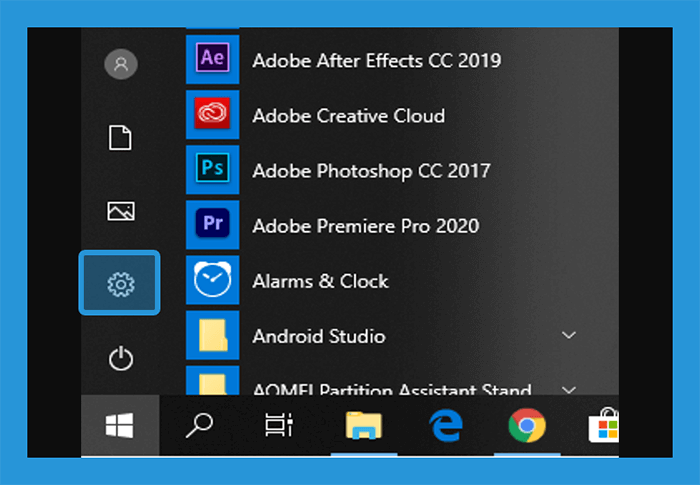
Task: Expand the AOMEI Partition Assistant chevron
Action: click(568, 390)
